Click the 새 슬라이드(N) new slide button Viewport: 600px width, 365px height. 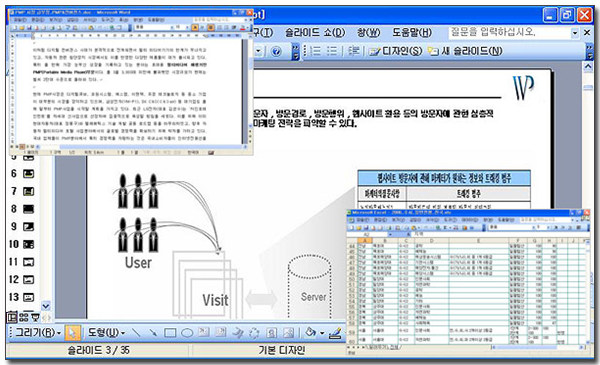pos(465,51)
